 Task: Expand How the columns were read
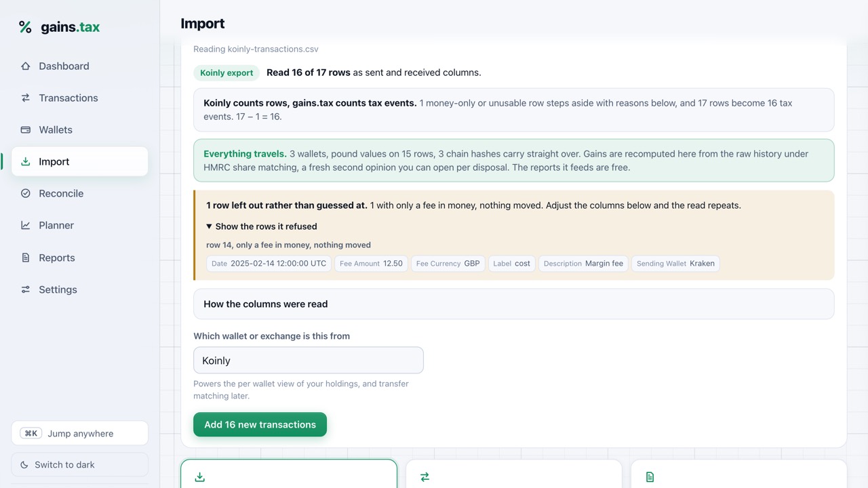point(514,304)
